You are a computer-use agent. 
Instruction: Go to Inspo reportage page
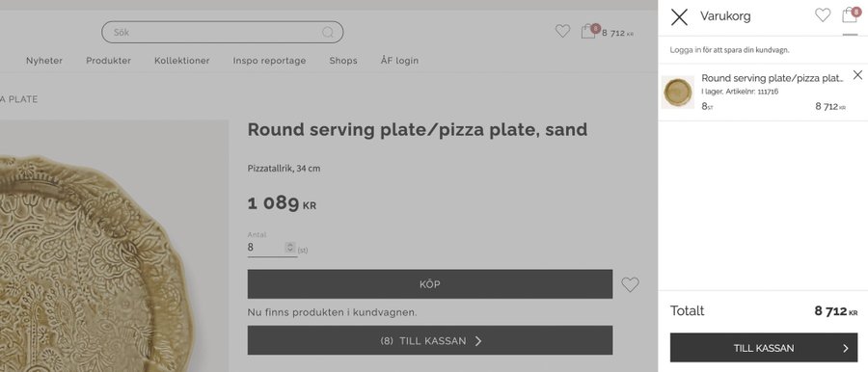pos(270,61)
